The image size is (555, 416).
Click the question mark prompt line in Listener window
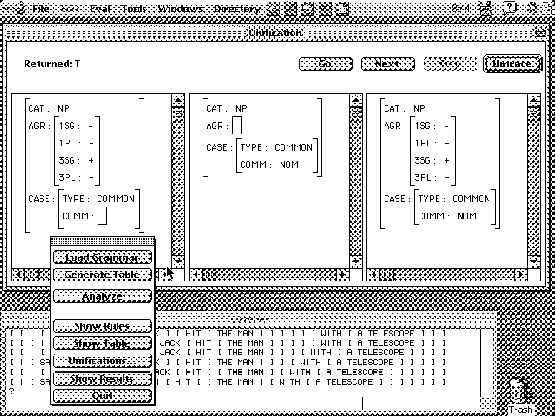(x=13, y=391)
